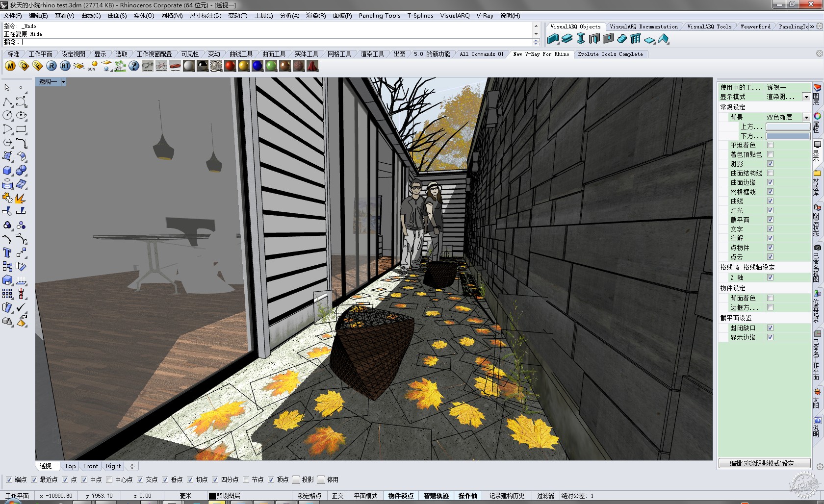Open the V-Ray material editor (M) icon
The width and height of the screenshot is (824, 504).
(x=10, y=66)
